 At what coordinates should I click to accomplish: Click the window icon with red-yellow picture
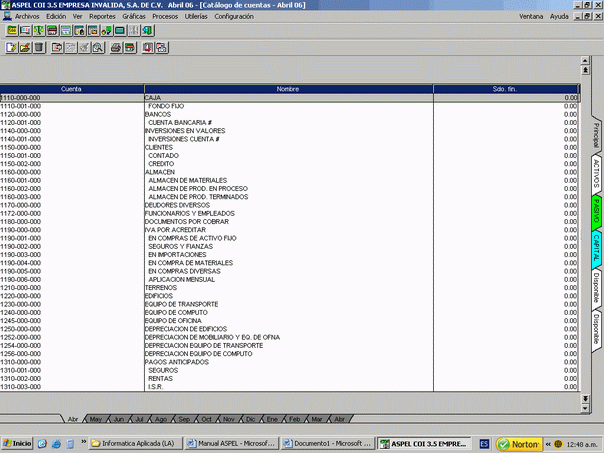pos(93,30)
